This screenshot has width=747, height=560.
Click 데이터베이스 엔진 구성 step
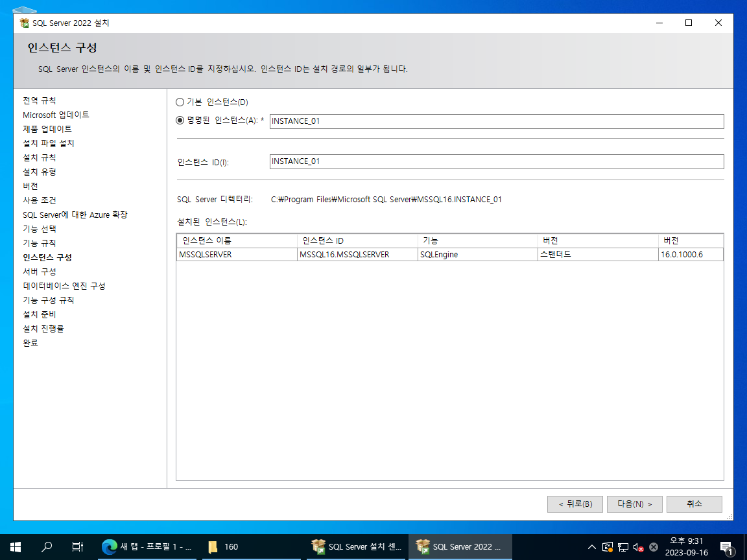pyautogui.click(x=64, y=286)
